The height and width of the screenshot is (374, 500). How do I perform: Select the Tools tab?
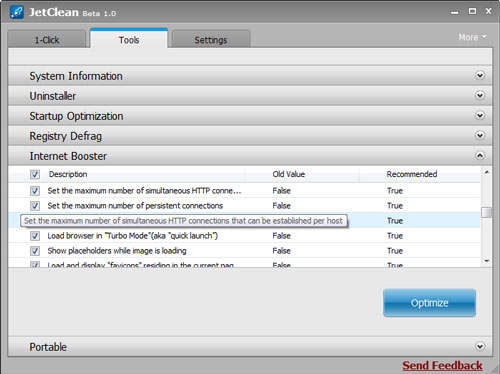(x=129, y=39)
